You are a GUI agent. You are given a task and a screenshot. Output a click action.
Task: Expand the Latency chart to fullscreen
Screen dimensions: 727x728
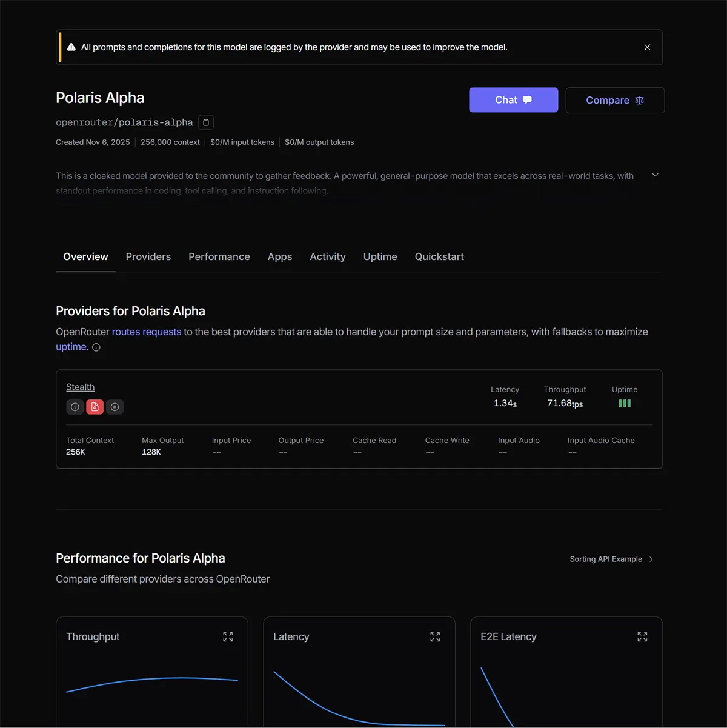pos(435,636)
